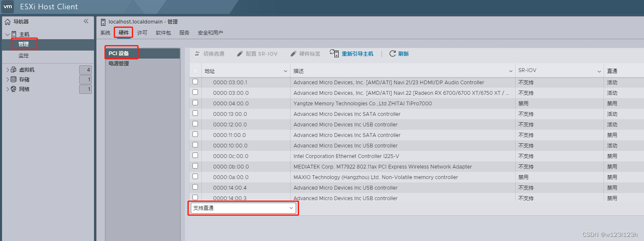644x241 pixels.
Task: Check the select-all checkbox in table header
Action: point(195,71)
